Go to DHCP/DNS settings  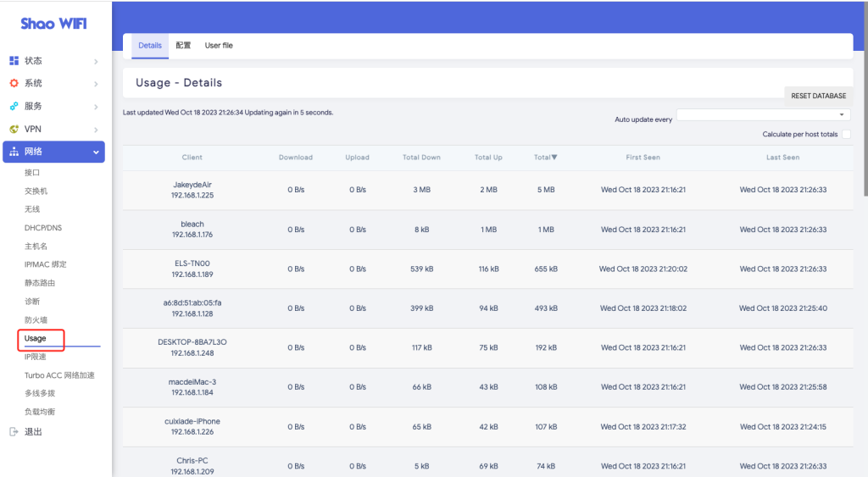tap(43, 228)
